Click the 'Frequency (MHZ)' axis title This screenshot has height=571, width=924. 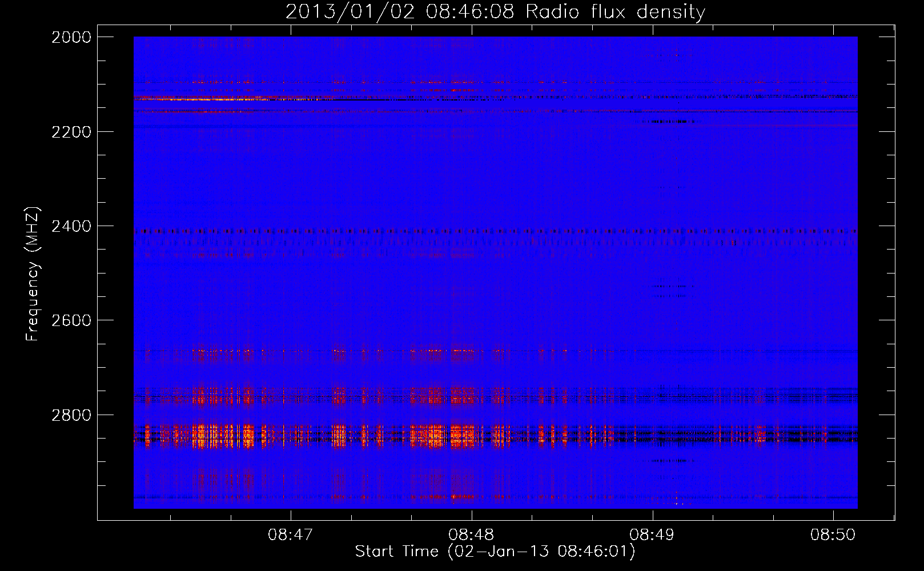(x=33, y=274)
